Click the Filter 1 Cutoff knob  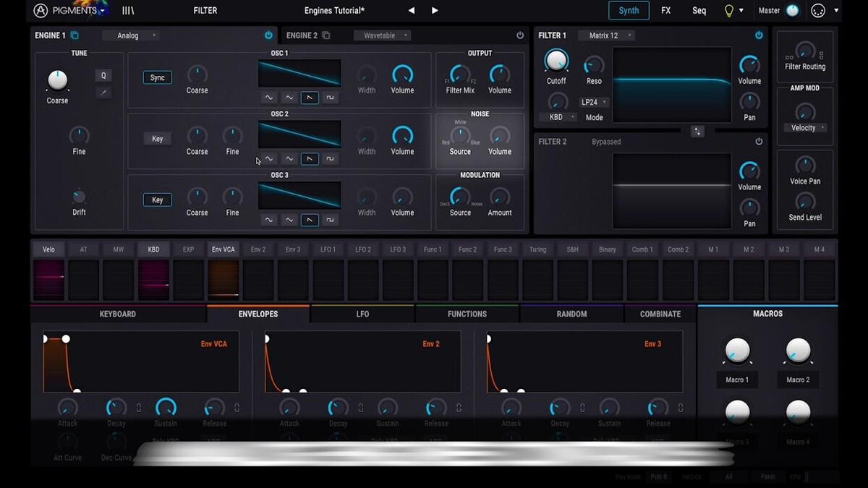pos(556,61)
